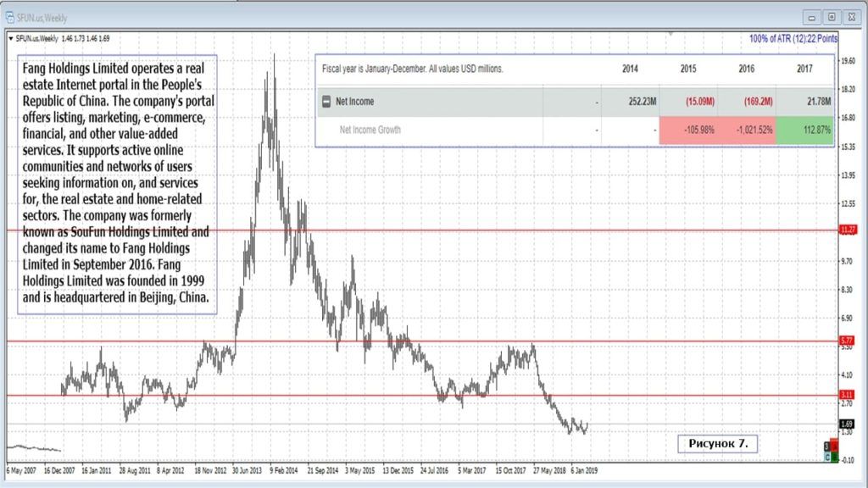Collapse the Net Income row minus icon
Image resolution: width=868 pixels, height=488 pixels.
tap(325, 102)
